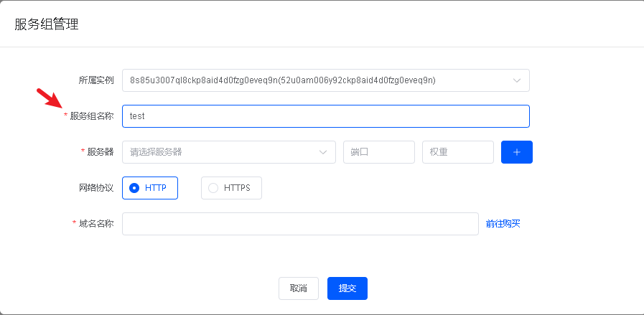Click the 取消 cancel button

coord(299,288)
